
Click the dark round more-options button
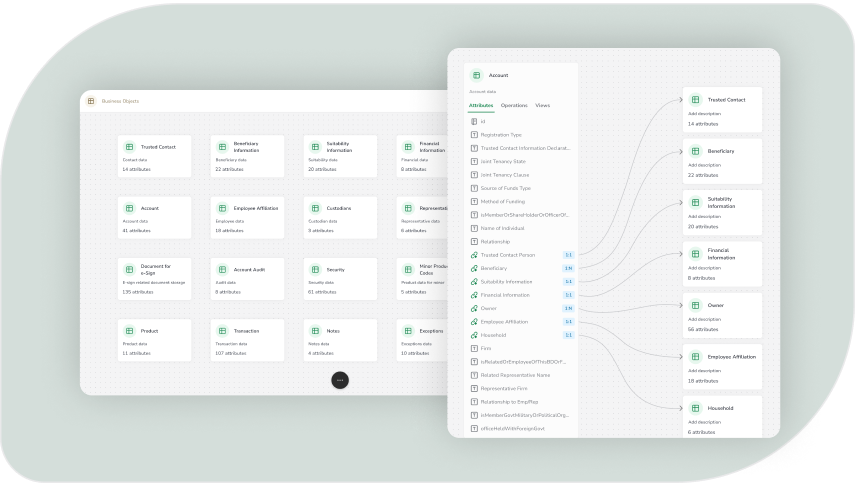pos(340,380)
